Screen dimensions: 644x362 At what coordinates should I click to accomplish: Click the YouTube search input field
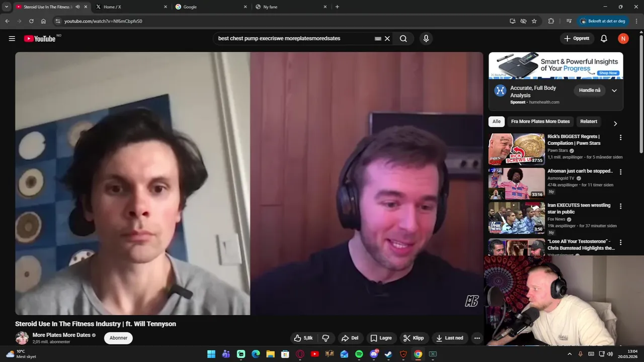pyautogui.click(x=294, y=39)
